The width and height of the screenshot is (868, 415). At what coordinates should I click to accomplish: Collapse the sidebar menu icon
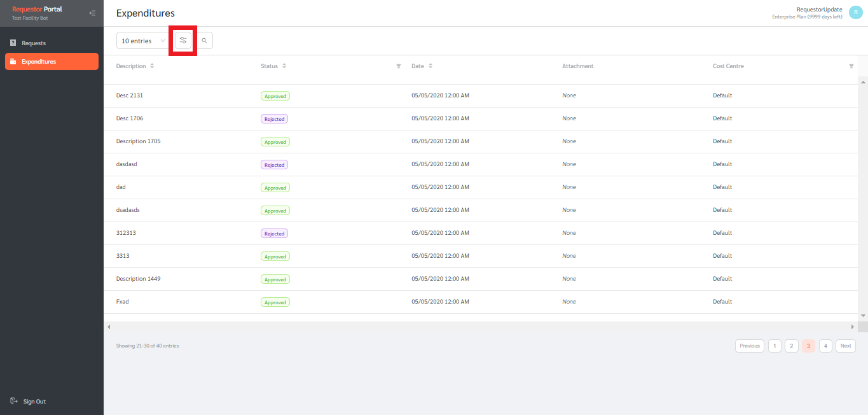[93, 13]
